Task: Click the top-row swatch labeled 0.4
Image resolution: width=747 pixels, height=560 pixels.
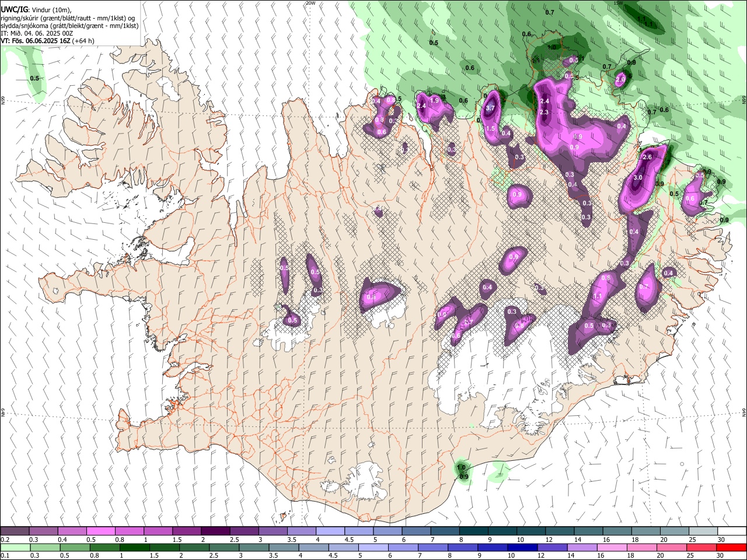Action: 72,531
